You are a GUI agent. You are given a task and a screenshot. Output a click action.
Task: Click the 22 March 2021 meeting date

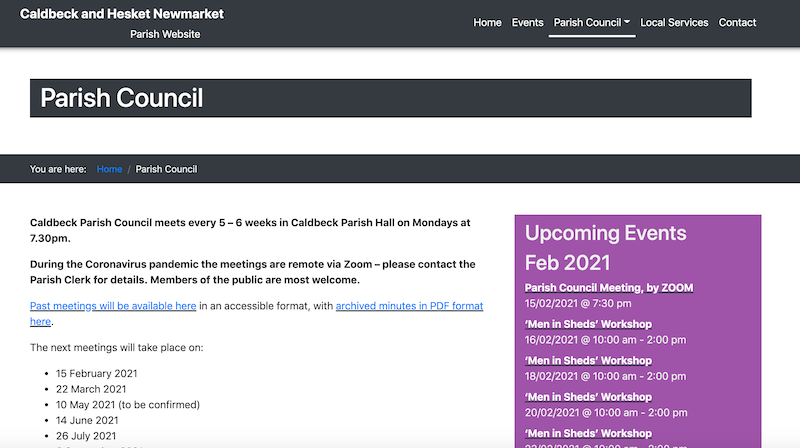91,389
